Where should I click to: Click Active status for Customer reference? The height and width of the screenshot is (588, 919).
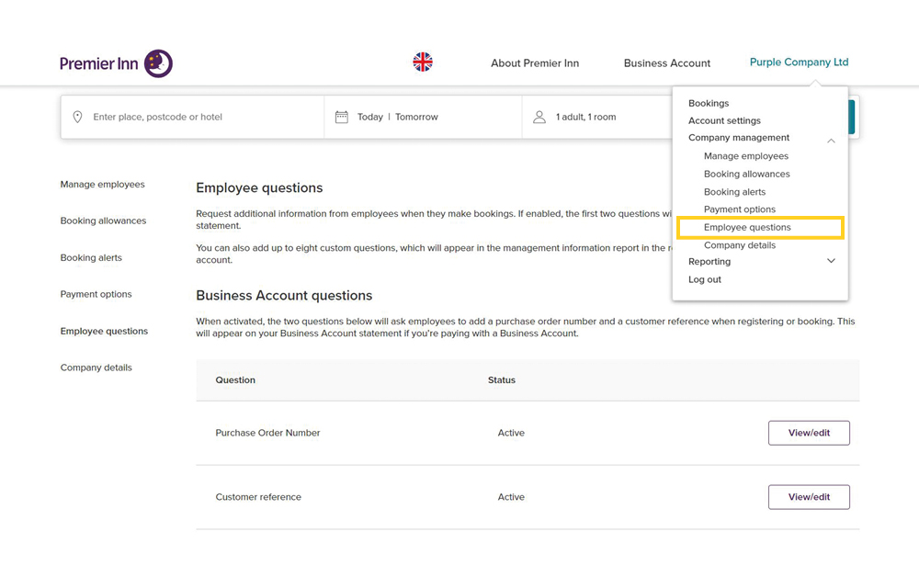(x=511, y=497)
